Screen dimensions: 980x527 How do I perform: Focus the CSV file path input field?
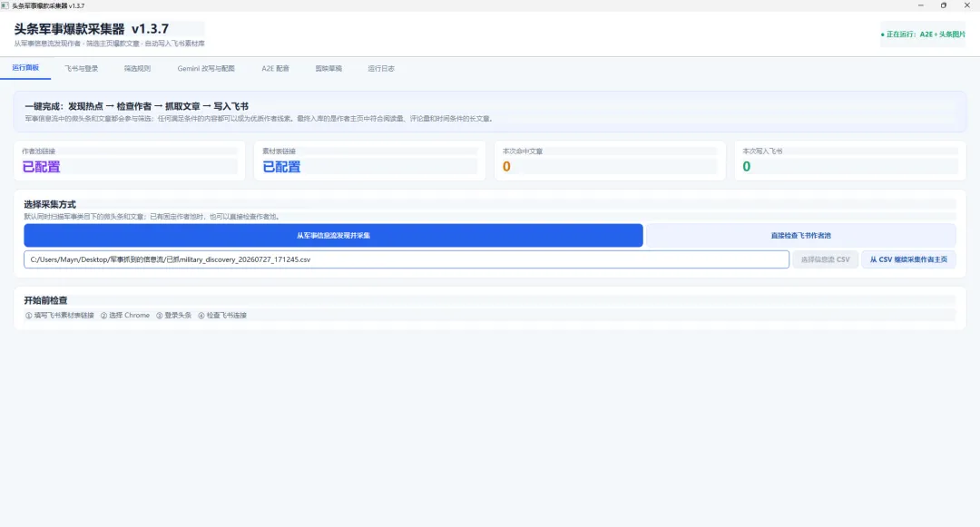point(407,259)
